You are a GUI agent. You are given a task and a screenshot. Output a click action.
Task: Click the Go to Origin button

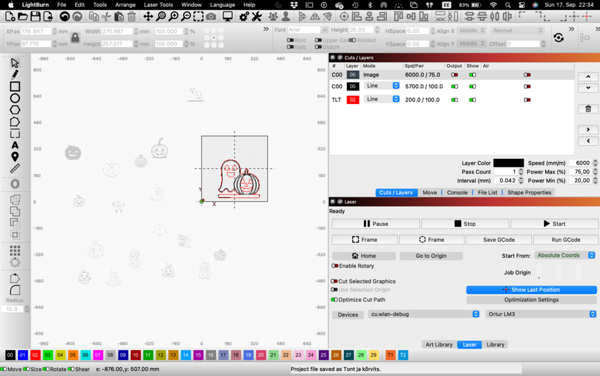(x=431, y=256)
